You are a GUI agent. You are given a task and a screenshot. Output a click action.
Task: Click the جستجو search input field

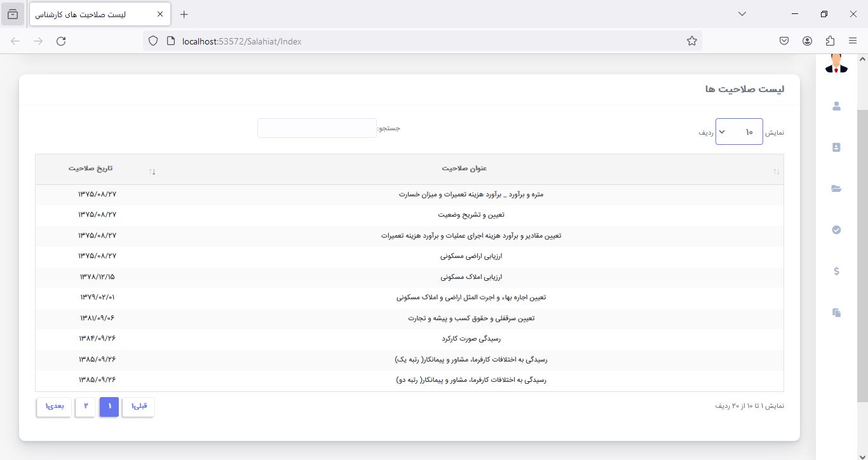tap(316, 128)
